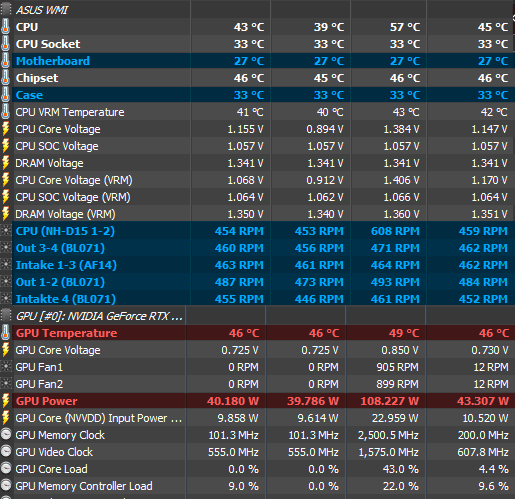The height and width of the screenshot is (499, 515).
Task: Click fan icon beside GPU Fan1
Action: pos(6,367)
